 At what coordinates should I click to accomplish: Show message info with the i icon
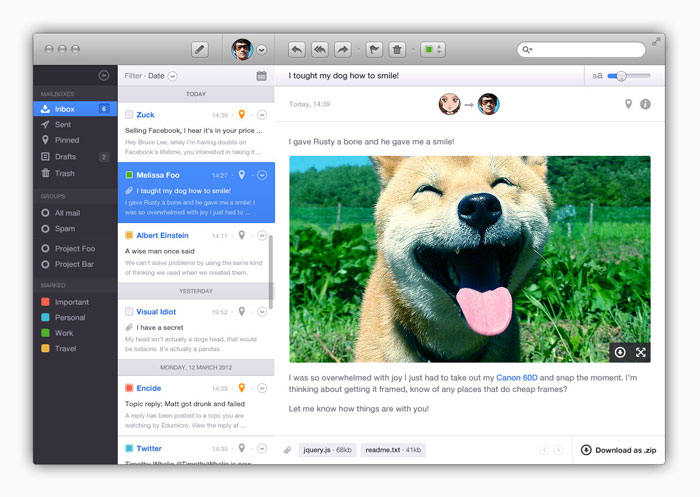click(645, 104)
